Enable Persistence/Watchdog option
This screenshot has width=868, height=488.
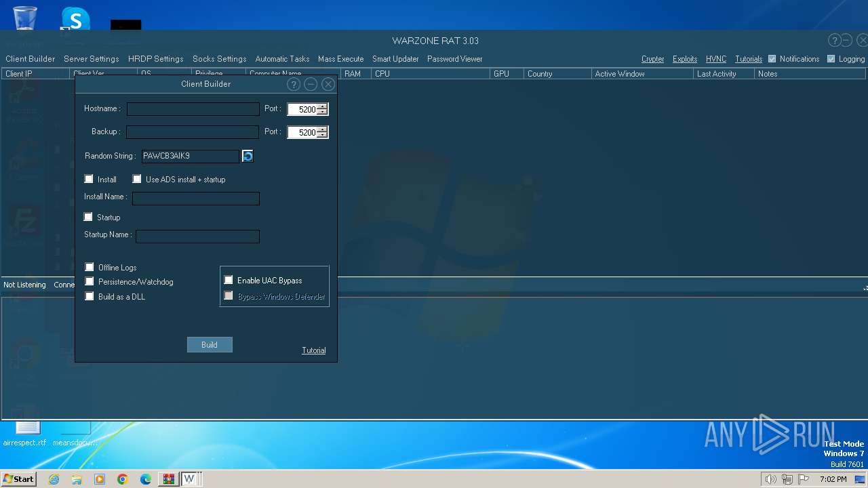tap(90, 281)
